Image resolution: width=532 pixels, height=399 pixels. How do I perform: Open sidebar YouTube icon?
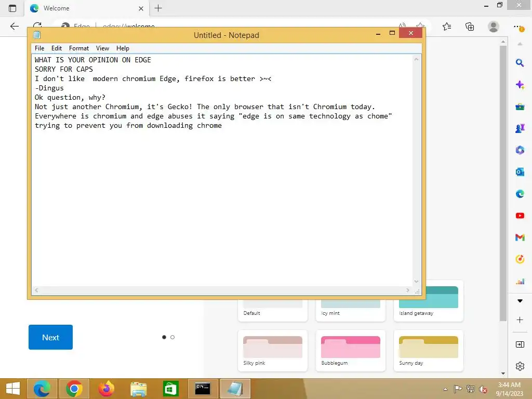point(520,216)
